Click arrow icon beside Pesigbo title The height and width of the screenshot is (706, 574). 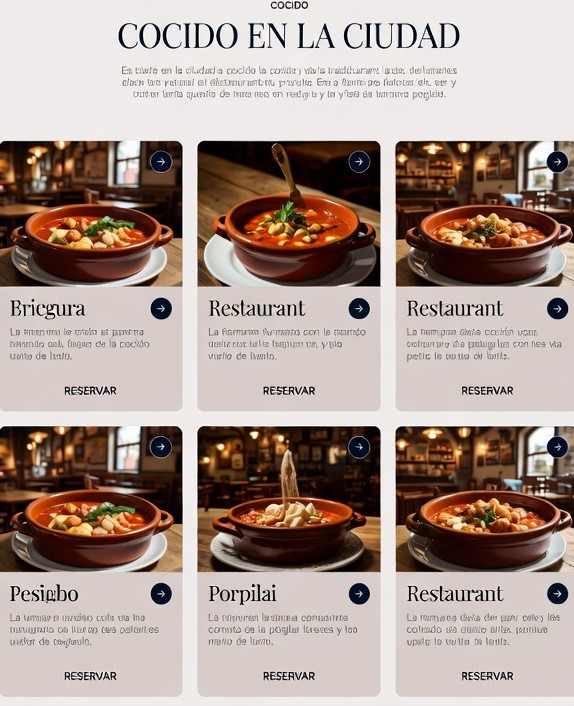tap(161, 593)
